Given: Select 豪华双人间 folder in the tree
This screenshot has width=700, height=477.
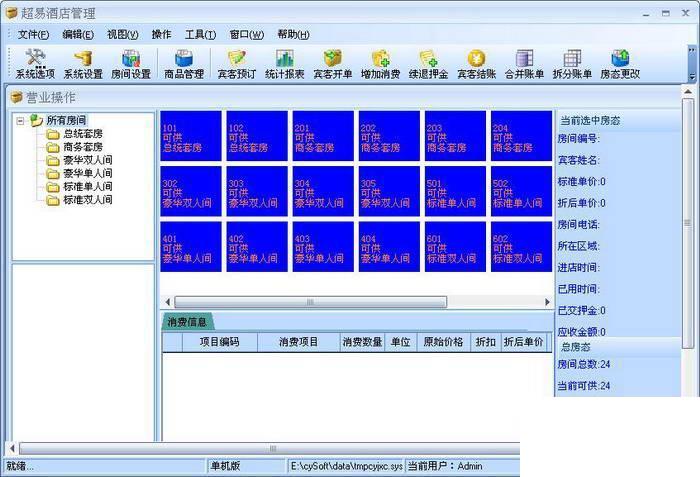Looking at the screenshot, I should (x=88, y=160).
